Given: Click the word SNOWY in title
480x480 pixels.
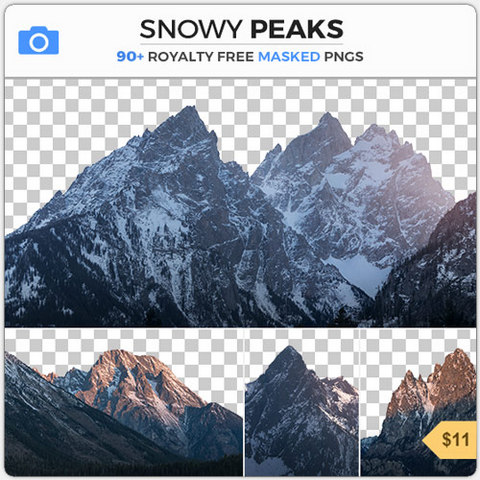Looking at the screenshot, I should [x=191, y=29].
